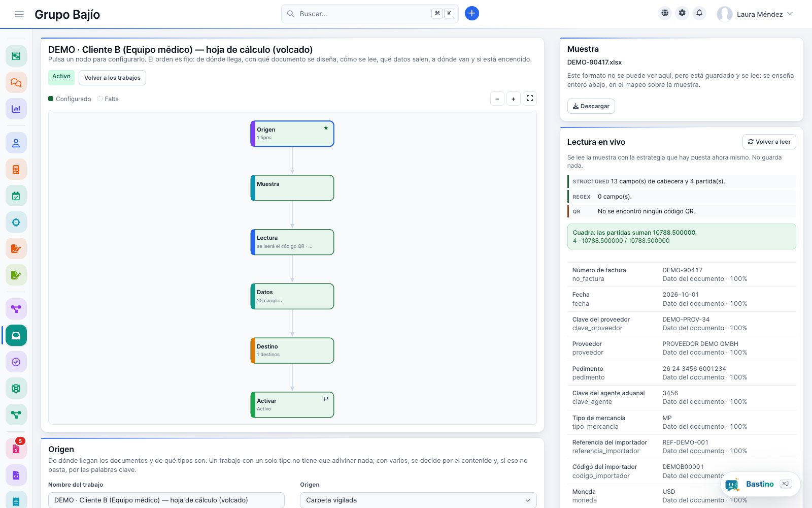
Task: Open the hamburger menu
Action: click(19, 14)
